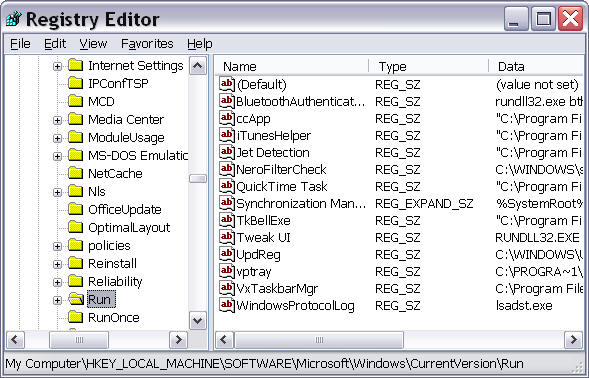Click the registry path in status bar
Image resolution: width=589 pixels, height=378 pixels.
coord(264,364)
